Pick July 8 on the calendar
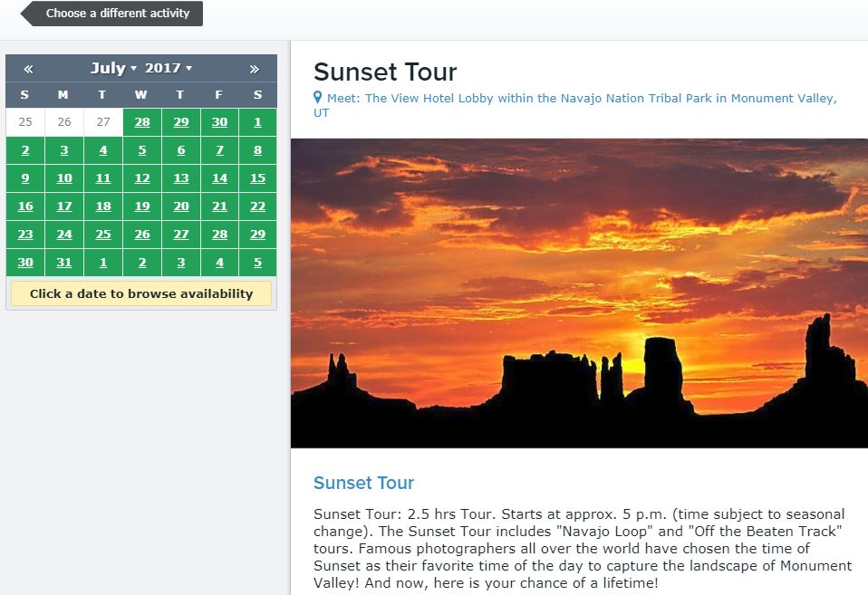The height and width of the screenshot is (595, 868). pos(258,150)
